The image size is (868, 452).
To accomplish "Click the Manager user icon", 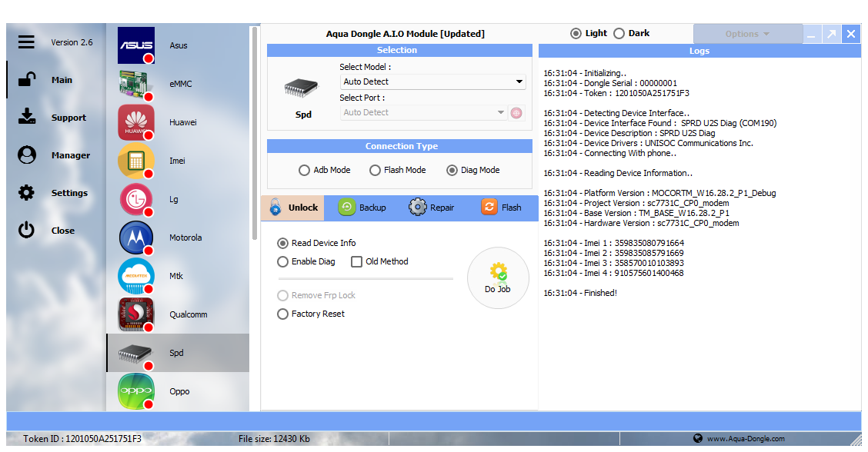I will [x=27, y=155].
